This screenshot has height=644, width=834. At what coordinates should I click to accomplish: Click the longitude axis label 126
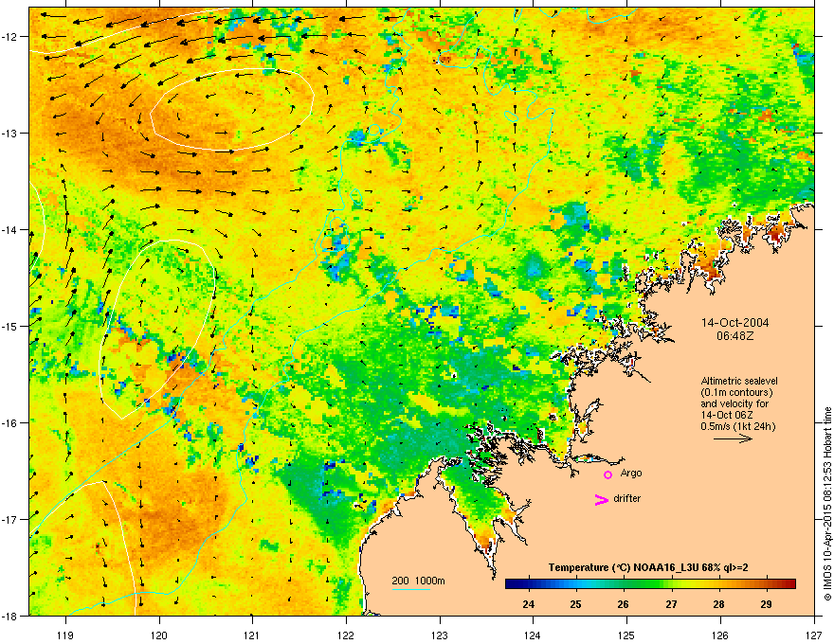pyautogui.click(x=720, y=635)
